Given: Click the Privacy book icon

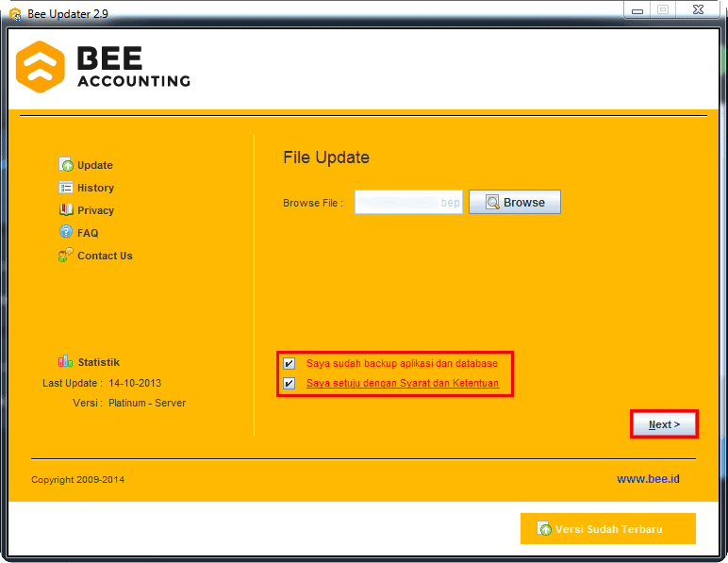Looking at the screenshot, I should point(66,209).
